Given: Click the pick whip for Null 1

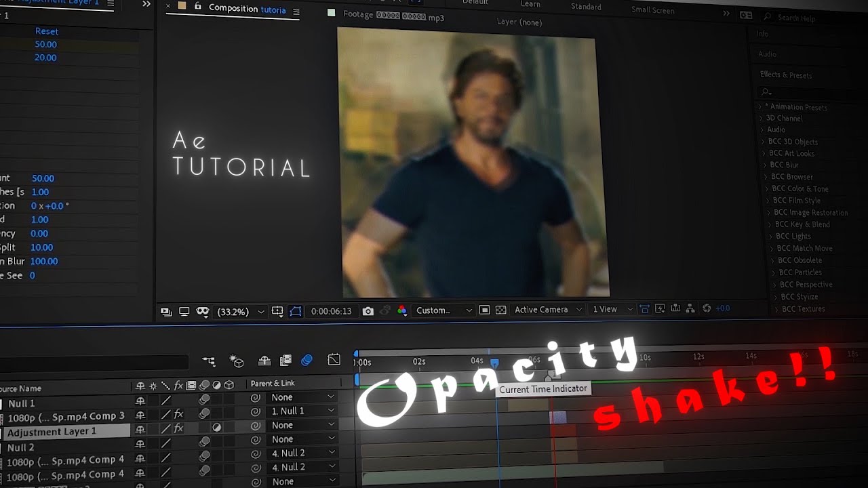Looking at the screenshot, I should 255,398.
